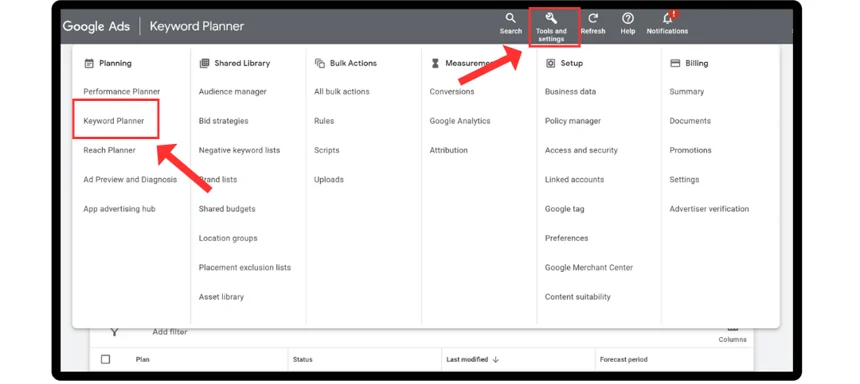860x384 pixels.
Task: Open Shared budgets
Action: coord(227,209)
